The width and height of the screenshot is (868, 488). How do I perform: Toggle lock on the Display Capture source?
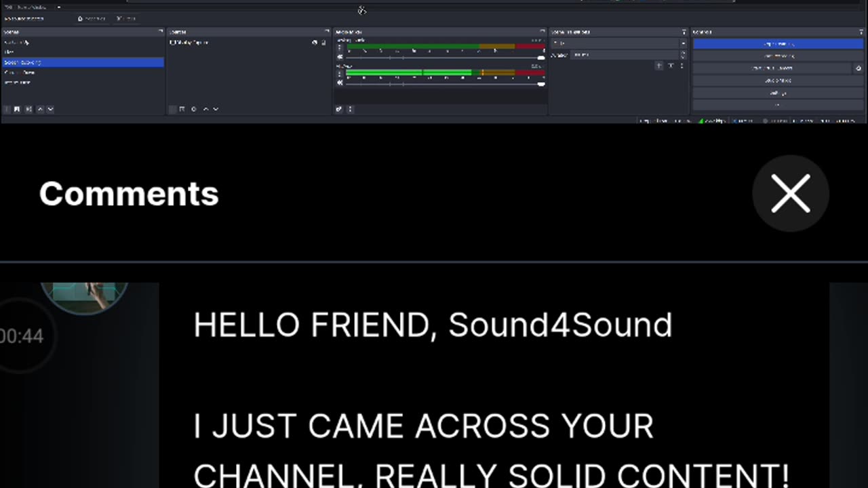[x=323, y=43]
